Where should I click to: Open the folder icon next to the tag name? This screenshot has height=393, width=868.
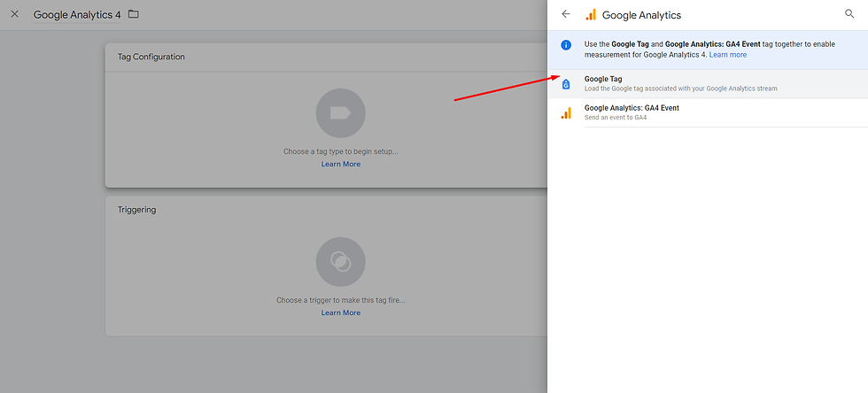coord(134,14)
